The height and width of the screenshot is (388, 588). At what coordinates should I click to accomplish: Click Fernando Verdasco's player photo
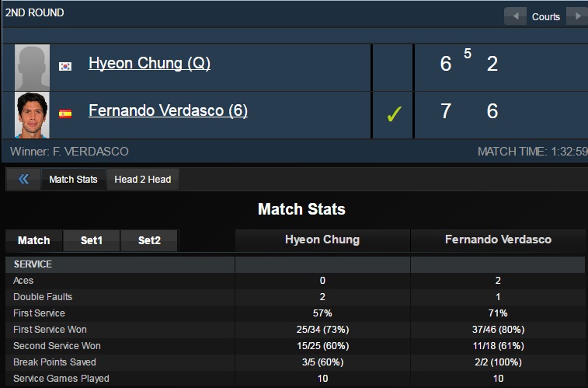click(33, 115)
